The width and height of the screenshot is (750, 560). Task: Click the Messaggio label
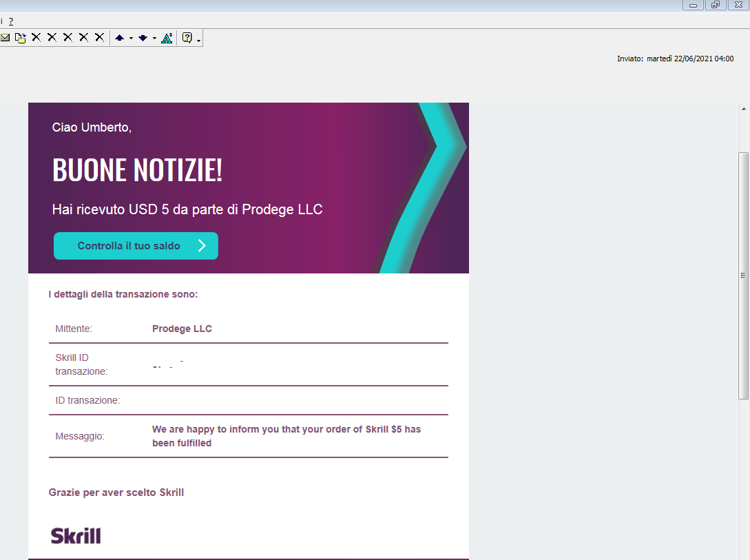[79, 436]
